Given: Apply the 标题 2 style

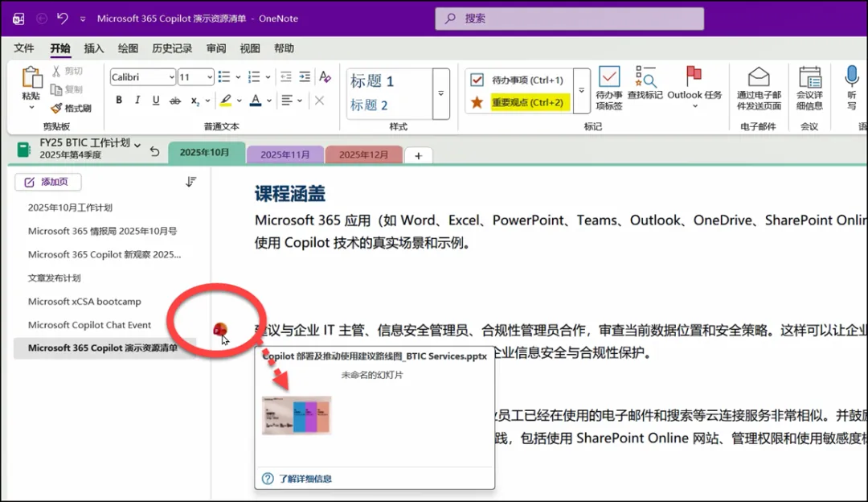Looking at the screenshot, I should pyautogui.click(x=369, y=105).
